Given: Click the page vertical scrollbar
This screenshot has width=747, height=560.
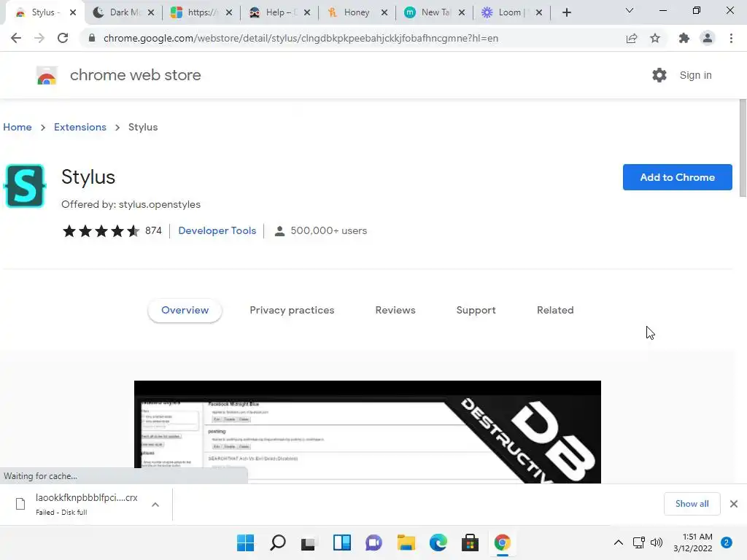Looking at the screenshot, I should coord(743,147).
